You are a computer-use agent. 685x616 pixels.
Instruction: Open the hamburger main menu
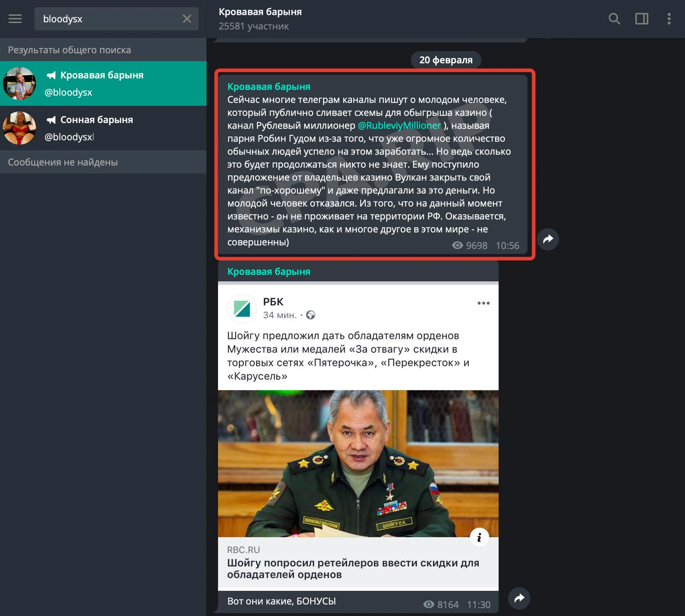(15, 19)
